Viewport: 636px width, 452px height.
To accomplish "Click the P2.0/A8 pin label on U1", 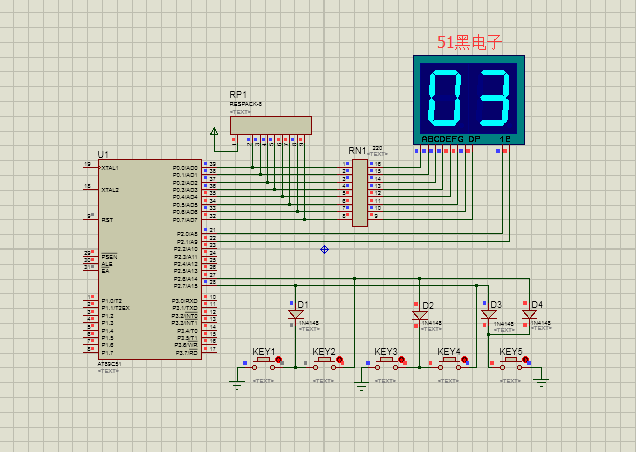I will pos(187,234).
